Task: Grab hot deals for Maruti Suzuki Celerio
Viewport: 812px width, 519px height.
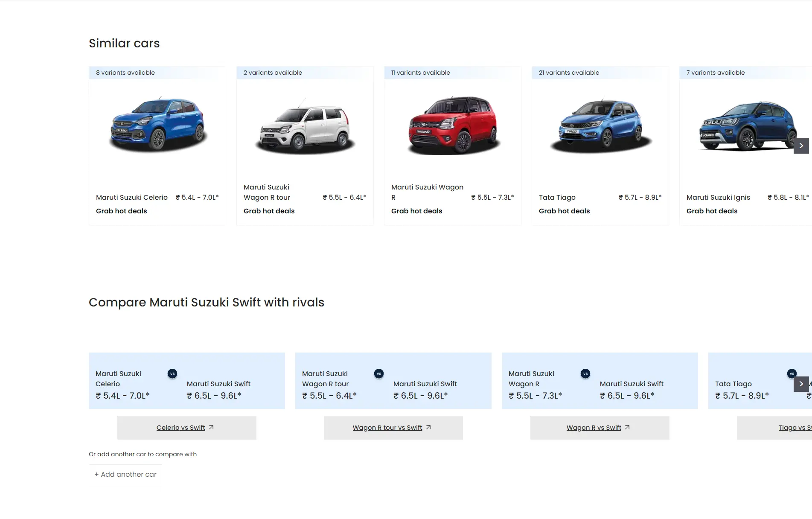Action: point(122,211)
